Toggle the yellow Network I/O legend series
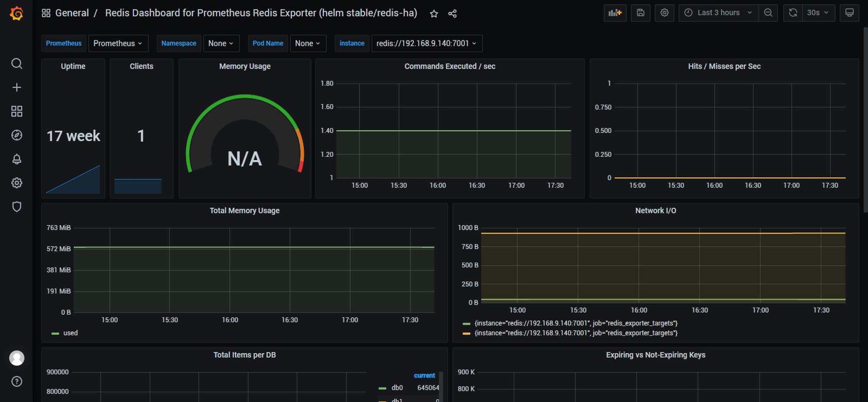Screen dimensions: 868x402 (575, 333)
